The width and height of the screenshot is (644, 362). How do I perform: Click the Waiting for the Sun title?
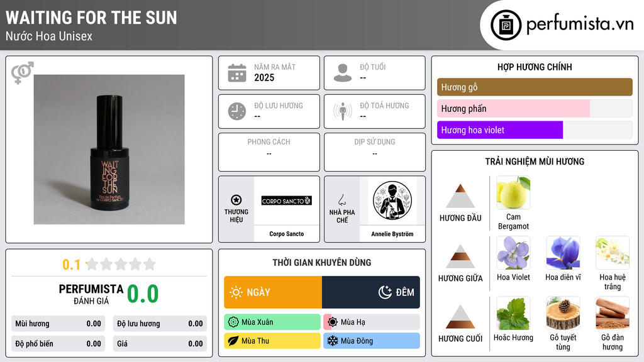coord(91,18)
